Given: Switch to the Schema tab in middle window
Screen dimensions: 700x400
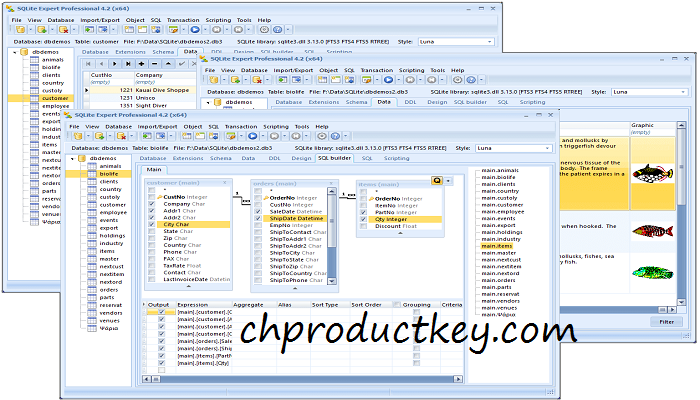Looking at the screenshot, I should point(356,102).
